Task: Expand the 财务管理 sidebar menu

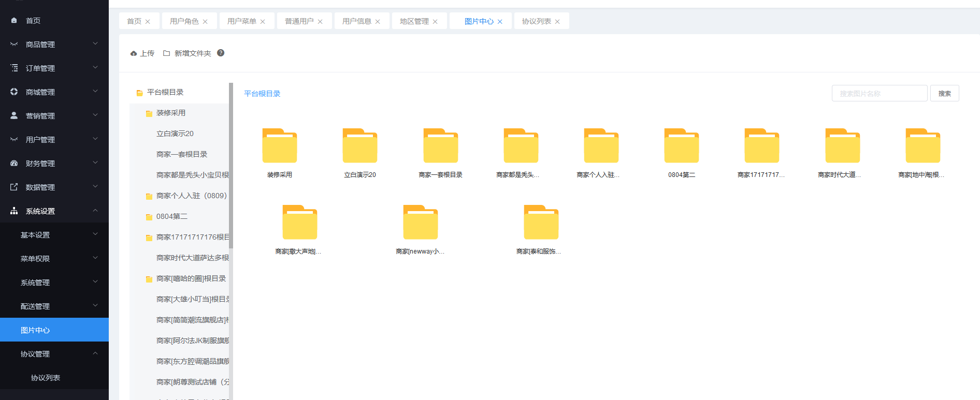Action: [x=54, y=164]
